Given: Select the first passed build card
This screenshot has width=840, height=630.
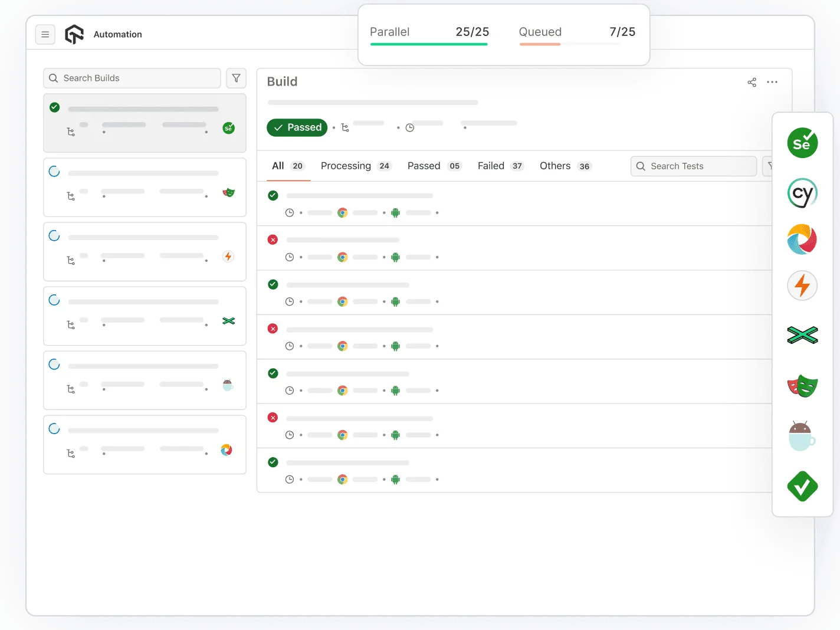Looking at the screenshot, I should [145, 123].
